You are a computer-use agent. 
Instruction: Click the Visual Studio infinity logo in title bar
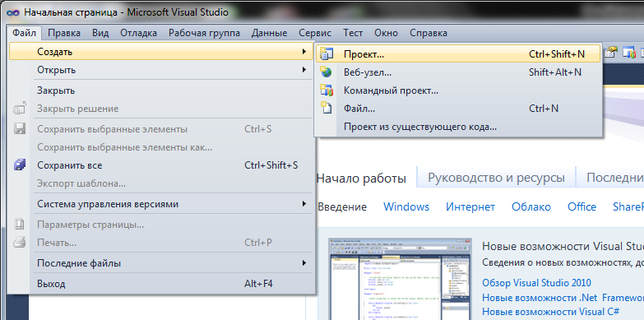(14, 12)
